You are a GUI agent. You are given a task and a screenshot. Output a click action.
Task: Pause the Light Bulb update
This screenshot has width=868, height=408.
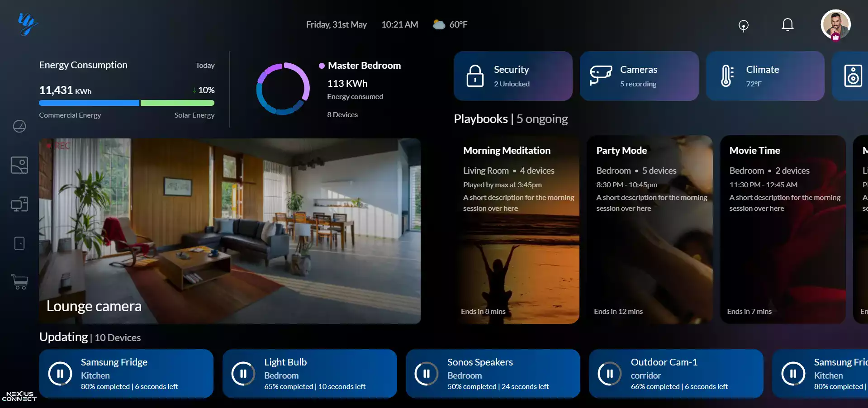click(243, 374)
